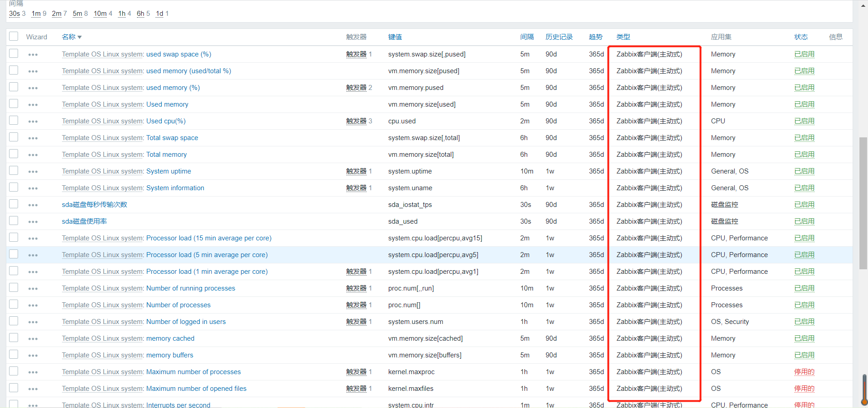The image size is (868, 408).
Task: Open the wizard dots for memory cached row
Action: click(x=33, y=338)
